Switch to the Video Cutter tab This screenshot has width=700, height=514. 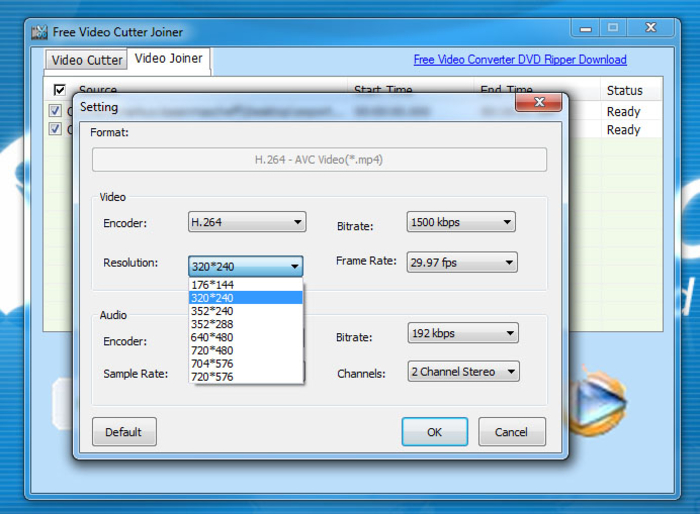(x=86, y=60)
